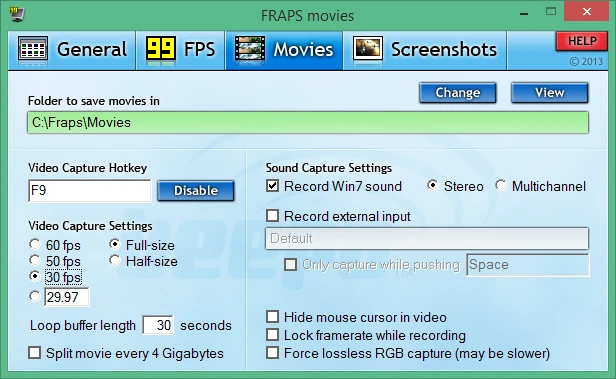The width and height of the screenshot is (616, 379).
Task: Click the Fraps application icon in title bar
Action: [17, 14]
